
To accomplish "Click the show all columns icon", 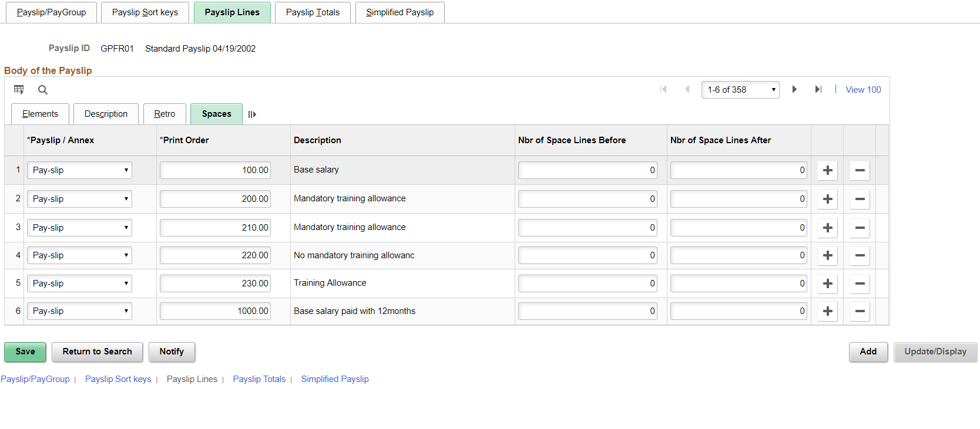I will [252, 114].
